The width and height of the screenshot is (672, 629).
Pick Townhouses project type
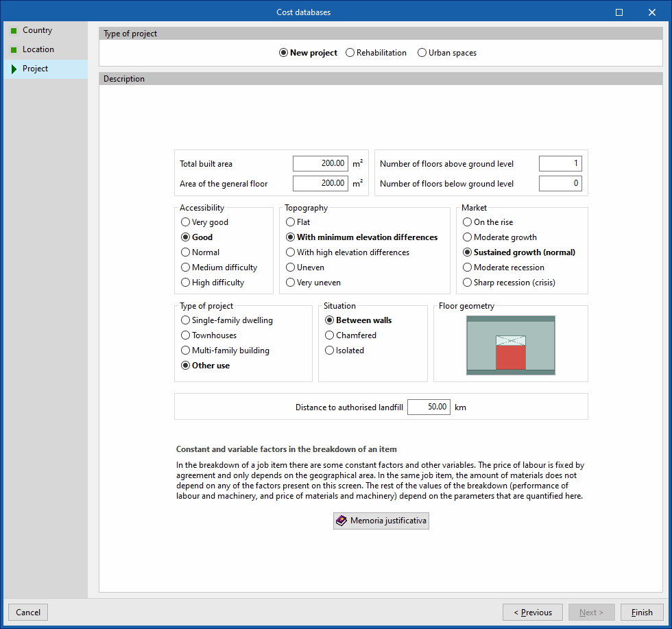pyautogui.click(x=208, y=335)
